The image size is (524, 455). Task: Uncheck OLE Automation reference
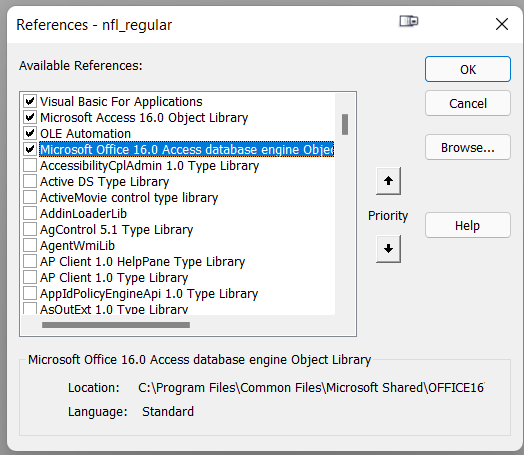[30, 133]
